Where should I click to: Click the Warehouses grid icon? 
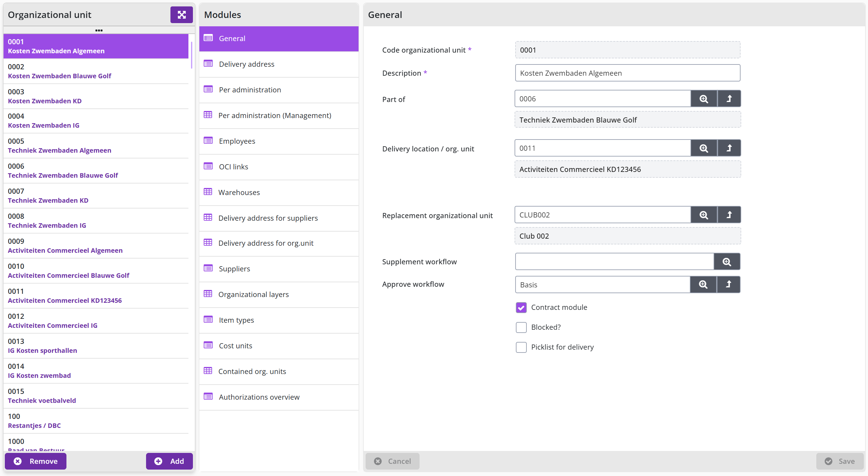click(x=208, y=192)
